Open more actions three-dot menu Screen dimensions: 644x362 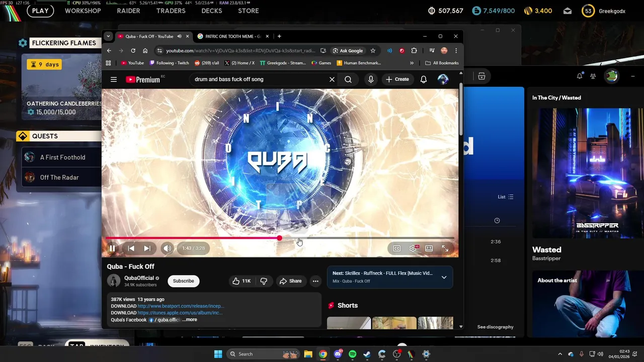pos(315,281)
